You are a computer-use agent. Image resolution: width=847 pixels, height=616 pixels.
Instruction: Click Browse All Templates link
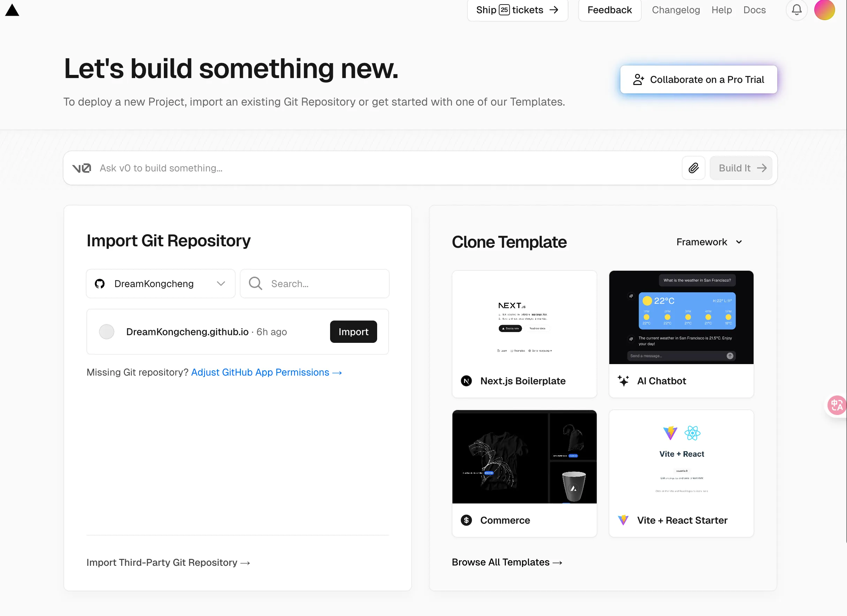pos(507,562)
